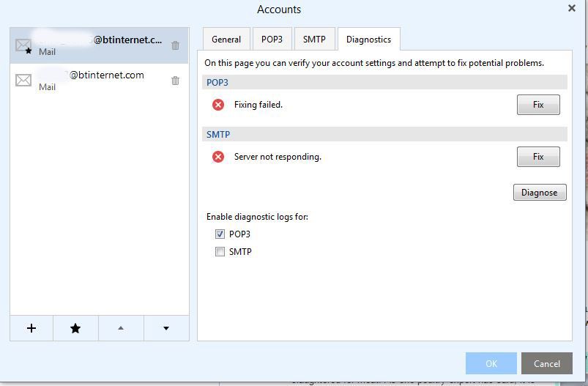Switch to the SMTP tab
The height and width of the screenshot is (386, 588).
point(314,40)
